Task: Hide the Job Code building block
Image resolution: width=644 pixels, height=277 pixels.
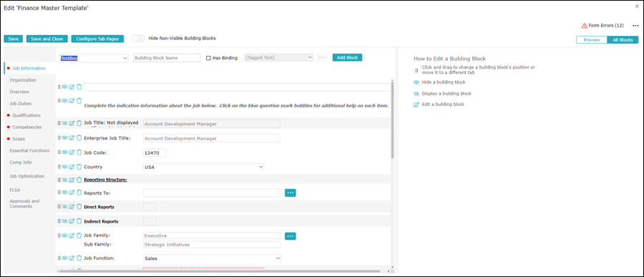Action: (x=64, y=152)
